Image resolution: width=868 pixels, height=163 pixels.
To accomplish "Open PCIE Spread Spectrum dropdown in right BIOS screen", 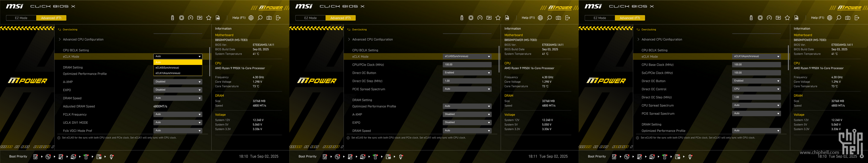I will pyautogui.click(x=756, y=113).
